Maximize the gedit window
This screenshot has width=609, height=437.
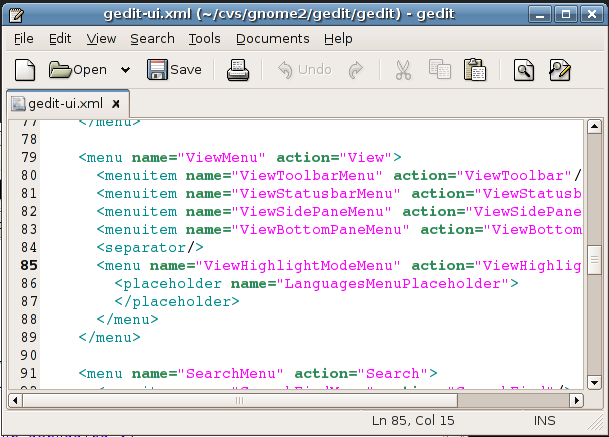[566, 15]
